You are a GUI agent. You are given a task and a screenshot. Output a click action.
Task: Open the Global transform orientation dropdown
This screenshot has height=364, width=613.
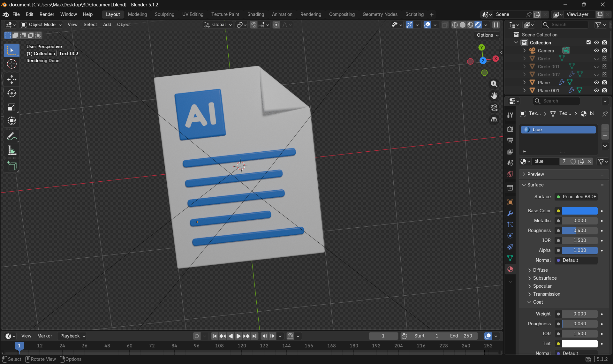217,25
